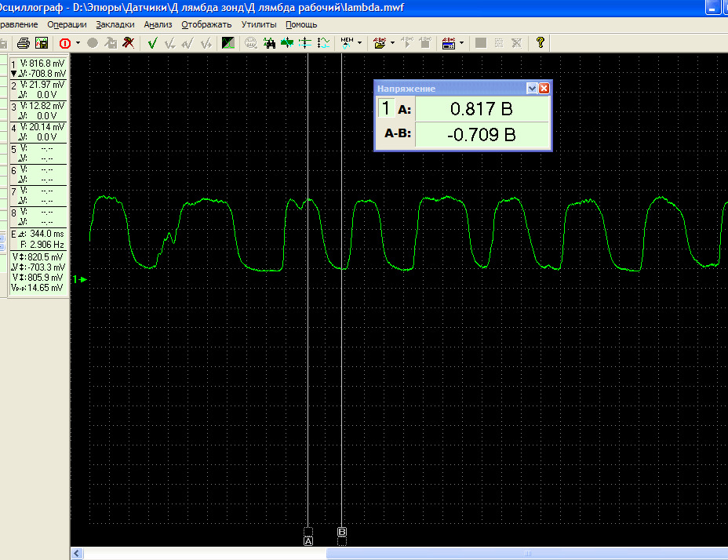Click channel 1 zero-level marker arrow
Screen dimensions: 728x560
point(80,279)
